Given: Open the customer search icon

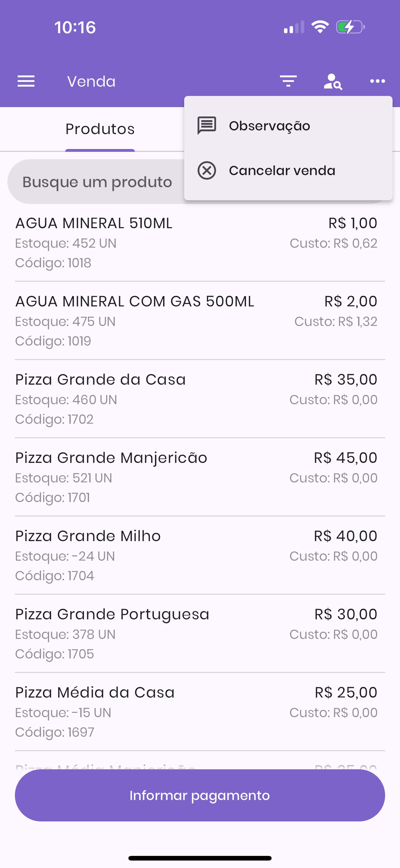Looking at the screenshot, I should [x=333, y=81].
